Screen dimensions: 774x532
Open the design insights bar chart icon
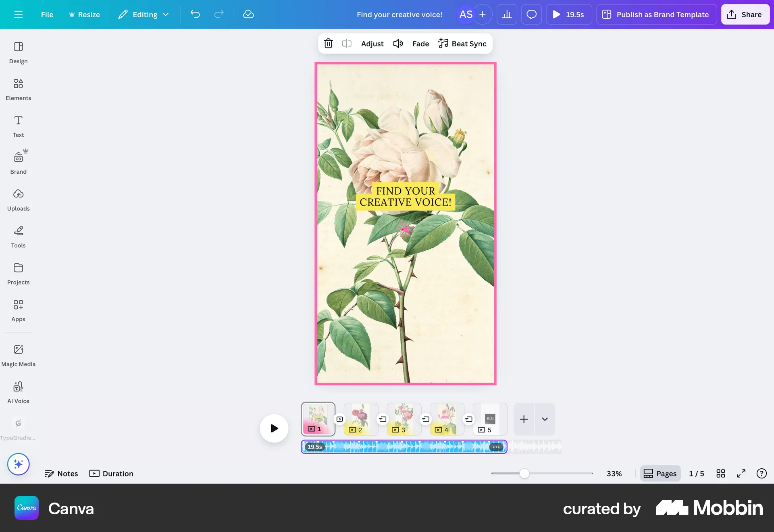pyautogui.click(x=507, y=14)
